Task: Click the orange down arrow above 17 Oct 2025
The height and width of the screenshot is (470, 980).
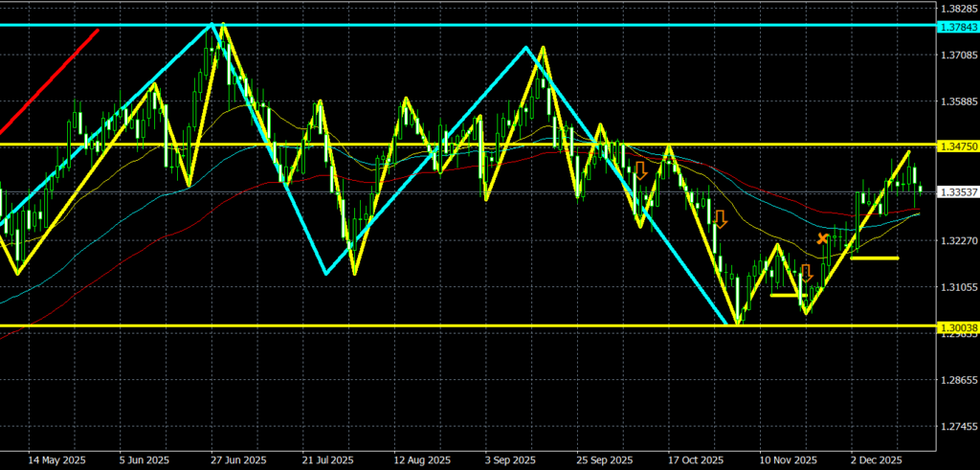Action: point(720,218)
